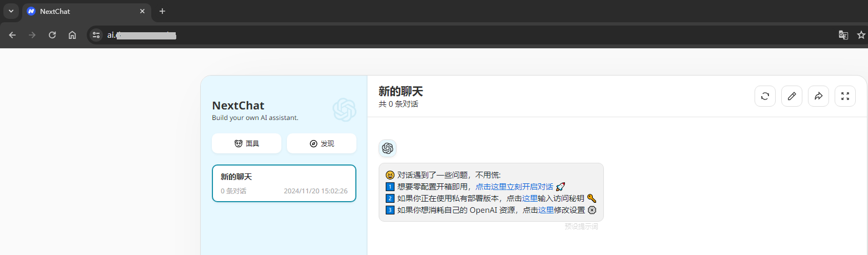
Task: Click the 新的聊天 chat header title
Action: (x=400, y=92)
